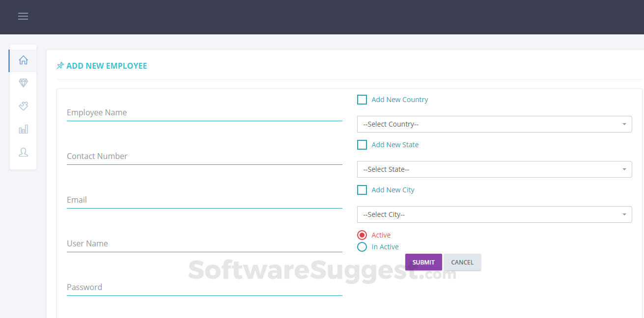The width and height of the screenshot is (644, 318).
Task: Click the home icon in sidebar
Action: [x=23, y=60]
